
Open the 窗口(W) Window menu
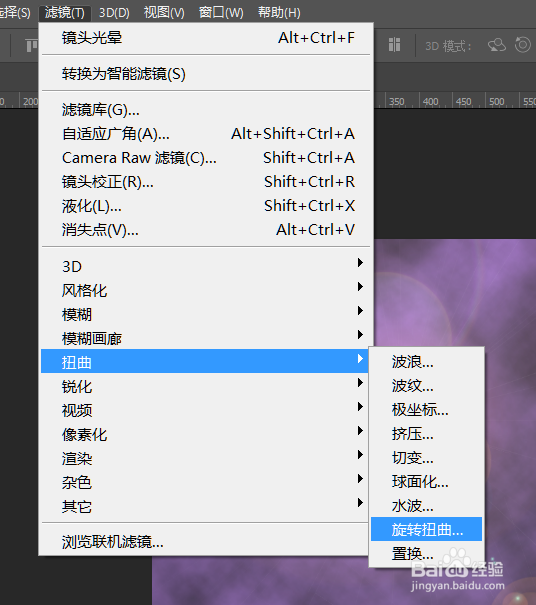[x=221, y=13]
